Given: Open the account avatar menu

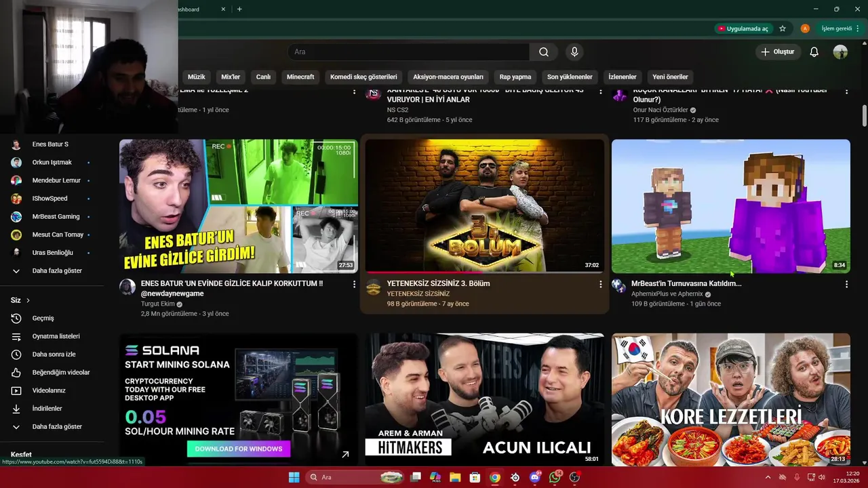Looking at the screenshot, I should (x=840, y=52).
